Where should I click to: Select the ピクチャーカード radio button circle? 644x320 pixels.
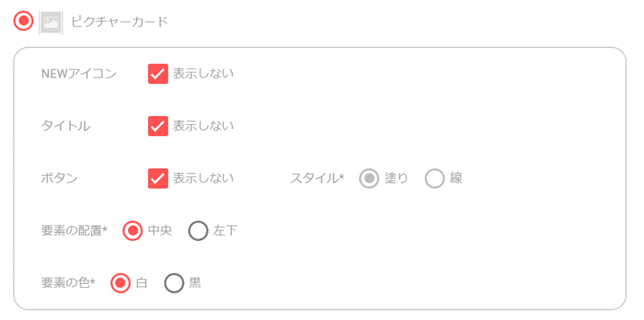coord(23,21)
